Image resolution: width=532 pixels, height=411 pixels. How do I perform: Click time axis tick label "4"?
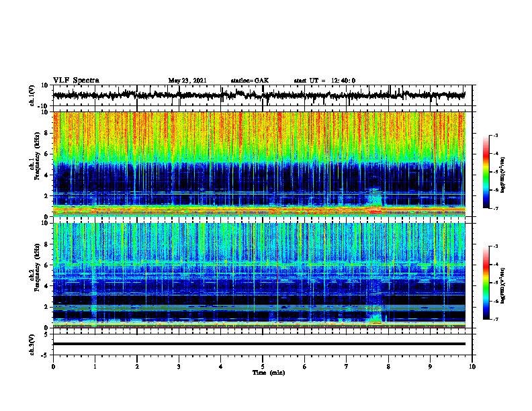click(221, 367)
